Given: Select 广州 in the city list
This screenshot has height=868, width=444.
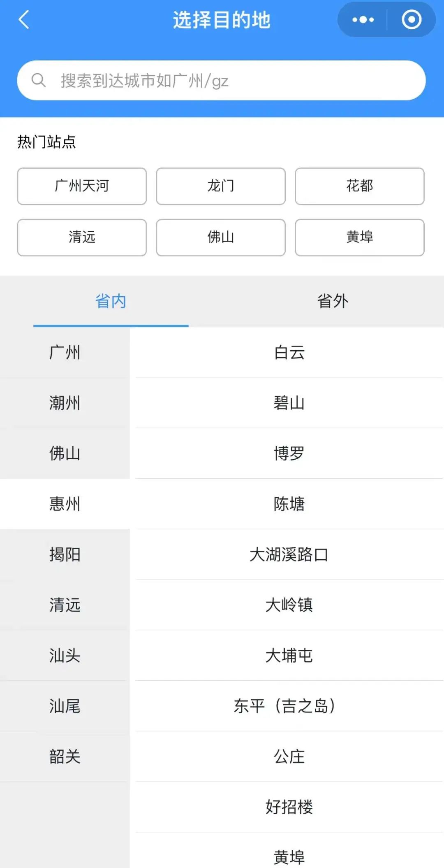Looking at the screenshot, I should [x=65, y=353].
